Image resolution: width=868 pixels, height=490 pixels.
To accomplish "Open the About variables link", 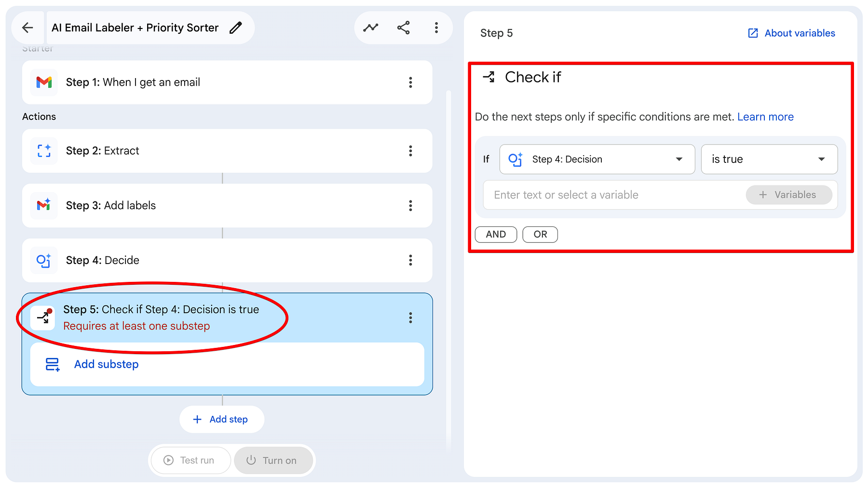I will coord(800,33).
